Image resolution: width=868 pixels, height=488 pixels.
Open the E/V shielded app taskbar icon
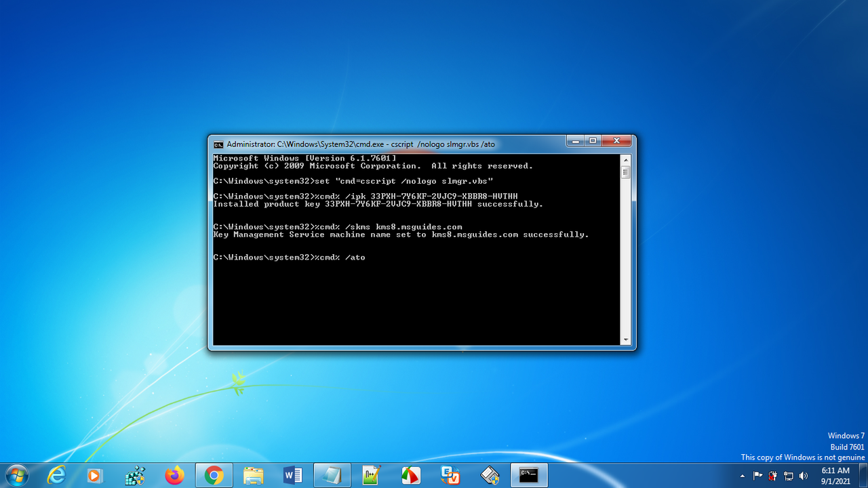point(450,476)
